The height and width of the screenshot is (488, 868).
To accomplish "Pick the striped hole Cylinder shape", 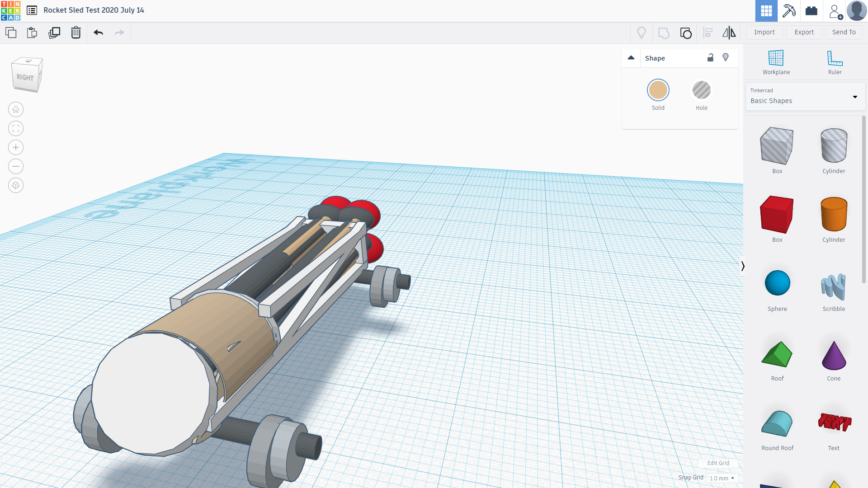I will [834, 145].
